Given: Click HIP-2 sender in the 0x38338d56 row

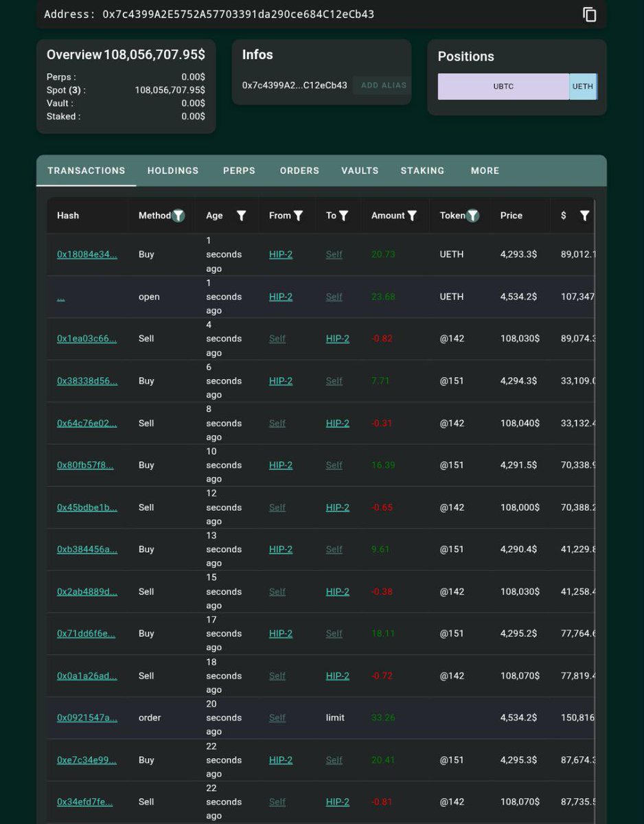Looking at the screenshot, I should (281, 381).
